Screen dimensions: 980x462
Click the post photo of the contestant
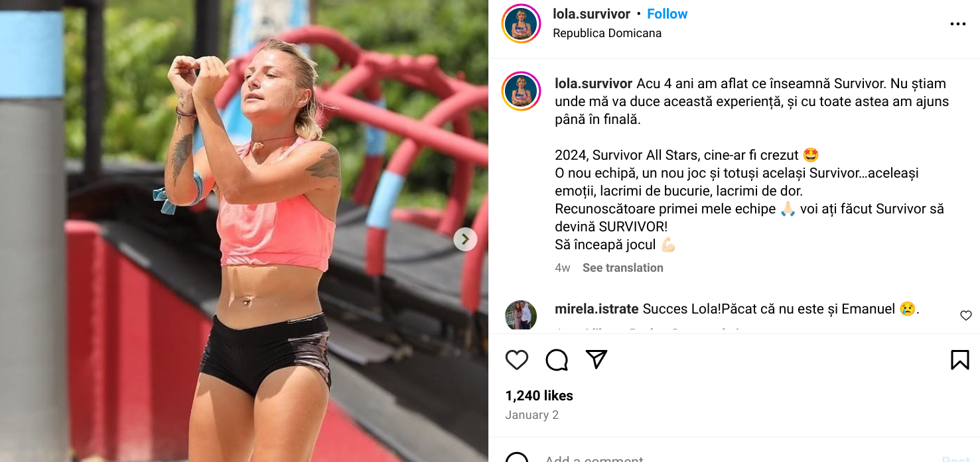[x=244, y=231]
